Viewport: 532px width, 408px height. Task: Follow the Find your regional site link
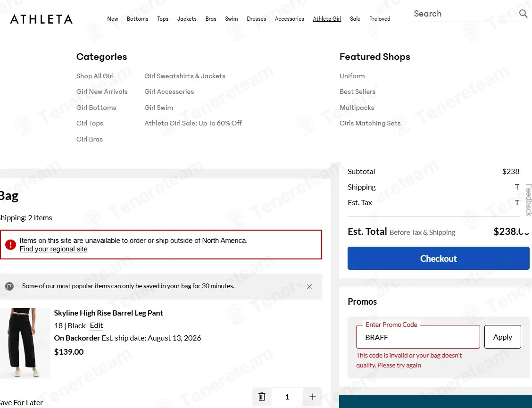pyautogui.click(x=53, y=249)
